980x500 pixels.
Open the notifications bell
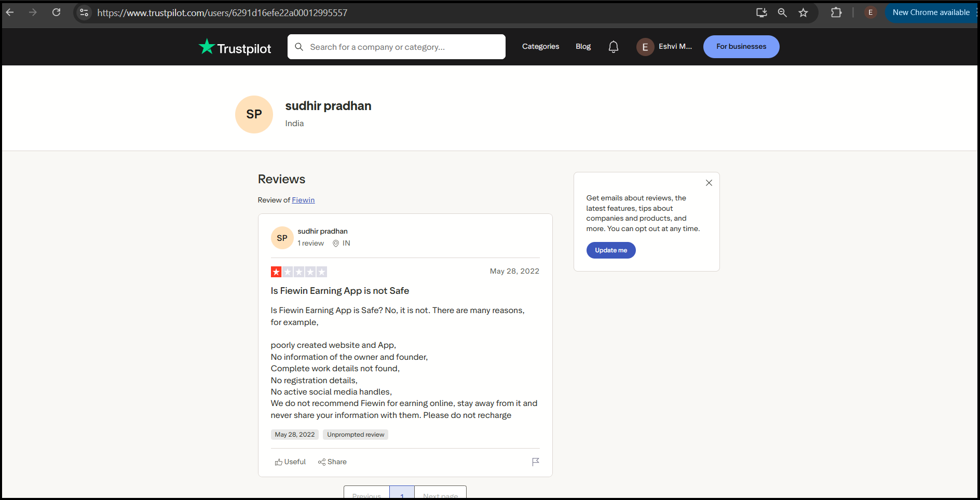pyautogui.click(x=613, y=47)
